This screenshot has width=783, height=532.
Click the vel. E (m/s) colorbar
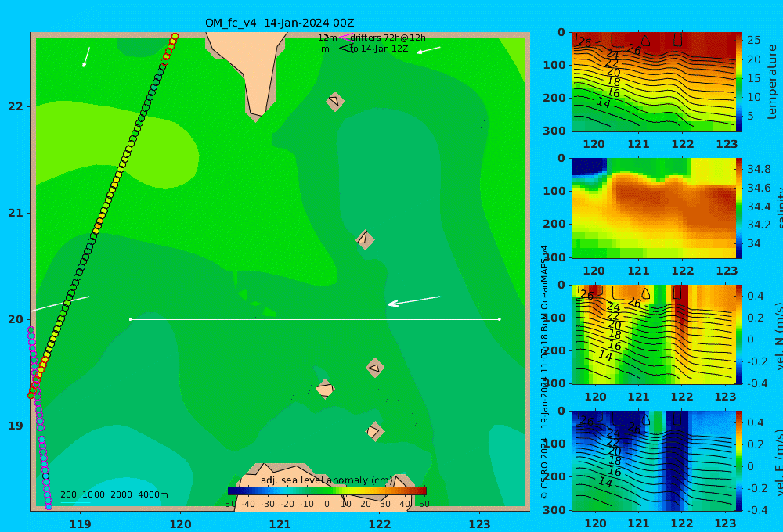point(738,461)
